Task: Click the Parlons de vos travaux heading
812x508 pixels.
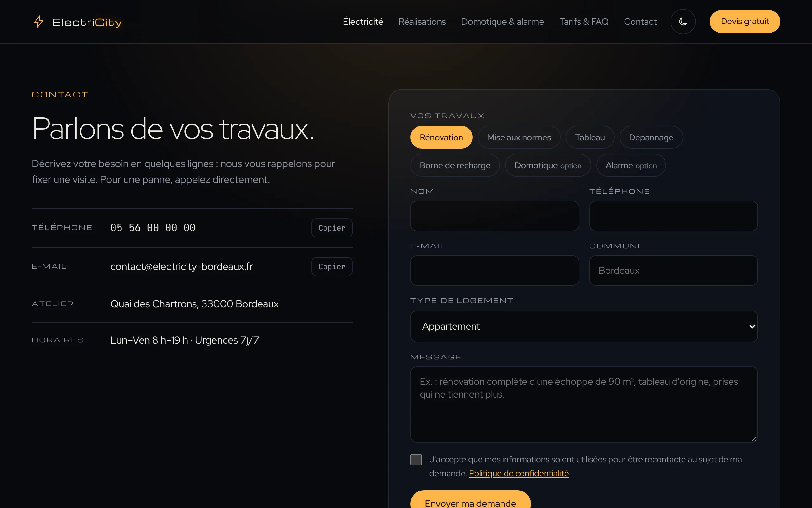Action: (173, 129)
